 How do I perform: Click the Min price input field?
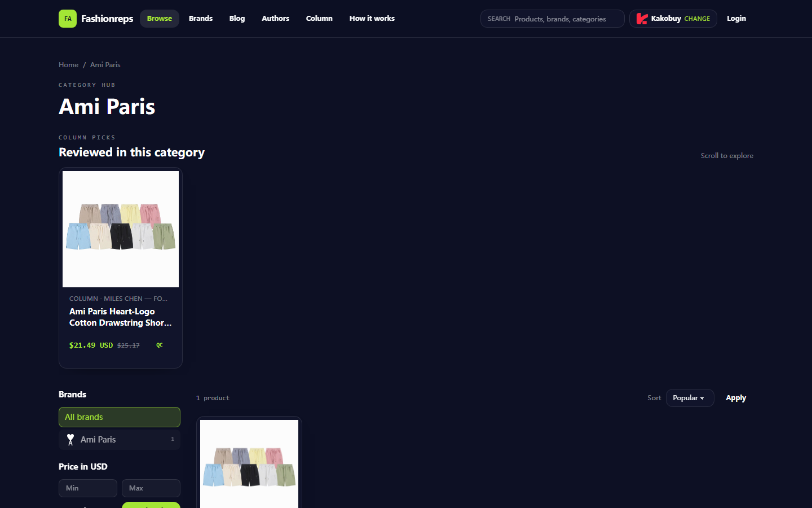tap(88, 488)
